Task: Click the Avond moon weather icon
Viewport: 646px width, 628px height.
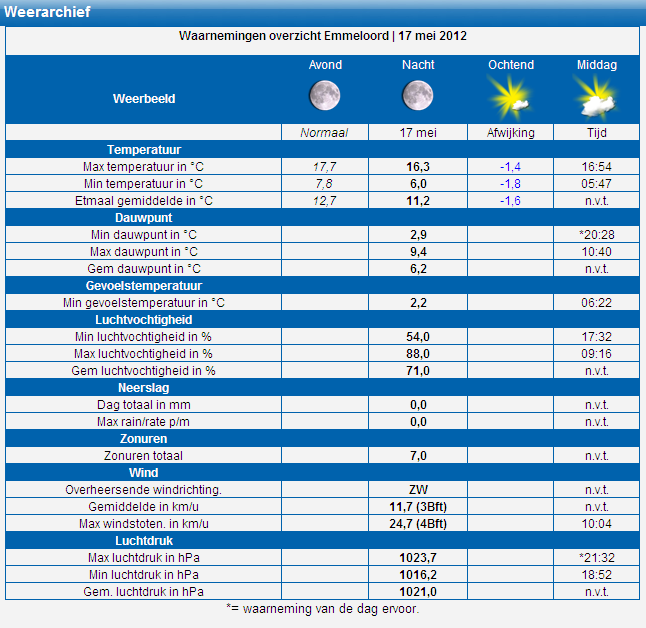Action: pyautogui.click(x=324, y=96)
